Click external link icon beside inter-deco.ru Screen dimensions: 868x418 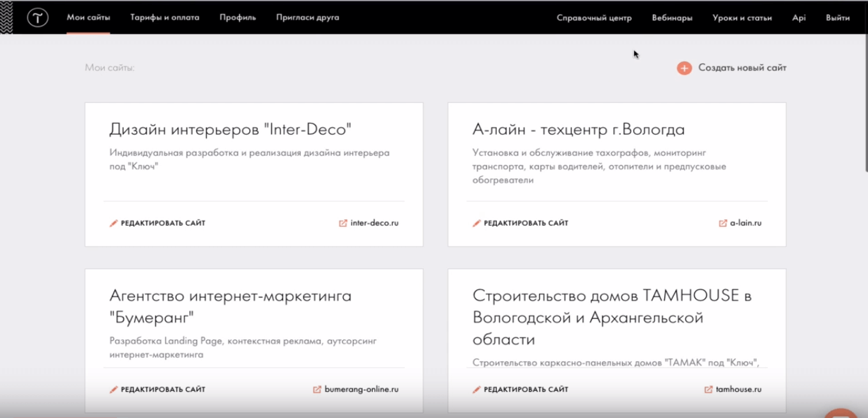pos(343,223)
